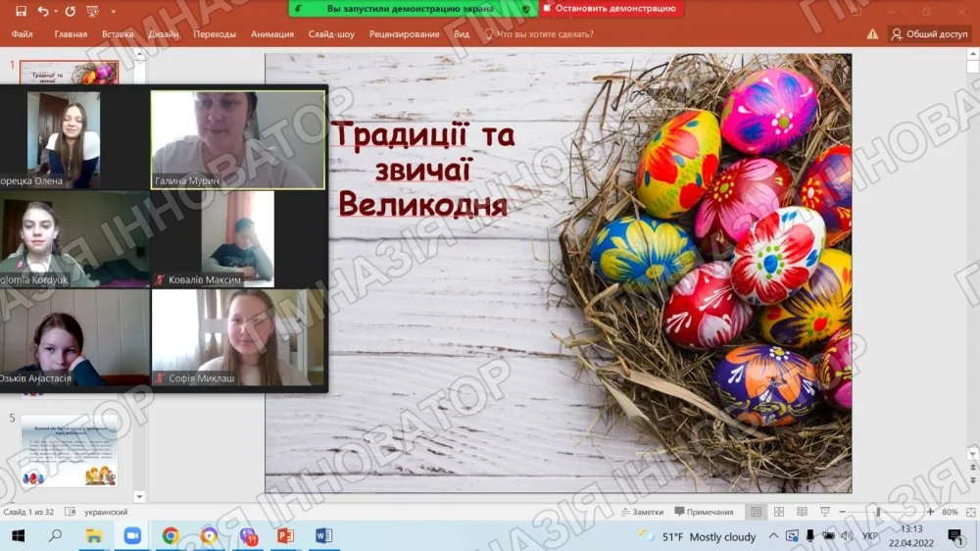
Task: Open the Файл menu
Action: coord(22,34)
